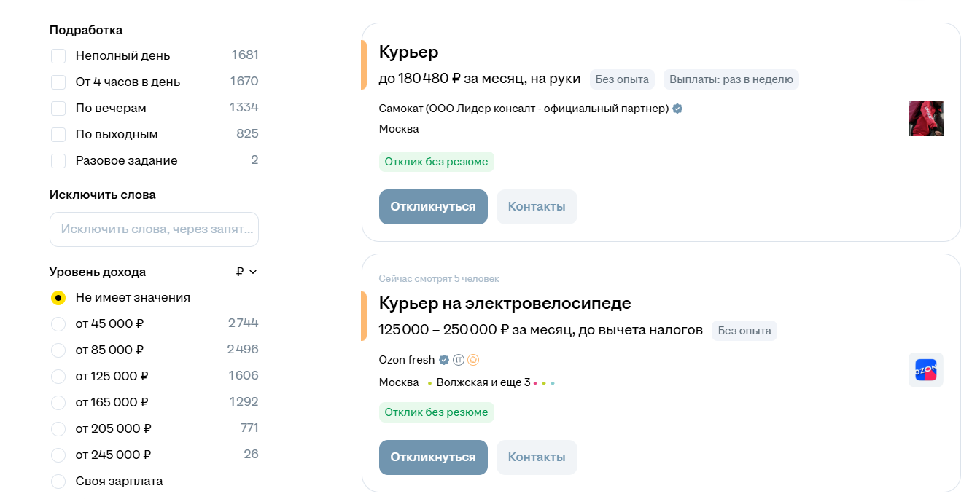This screenshot has width=980, height=499.
Task: Click the orange employer rating star near Ozon fresh
Action: pos(472,359)
